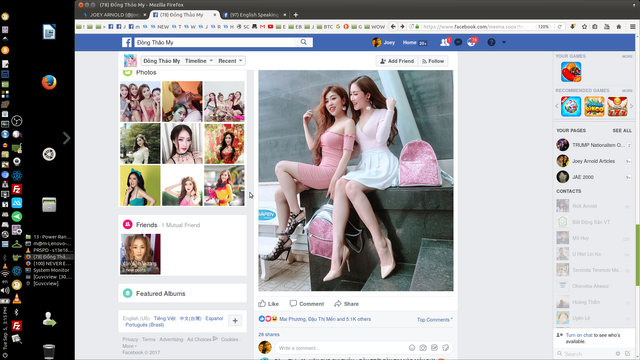
Task: Click the 28 shares link
Action: tap(269, 334)
